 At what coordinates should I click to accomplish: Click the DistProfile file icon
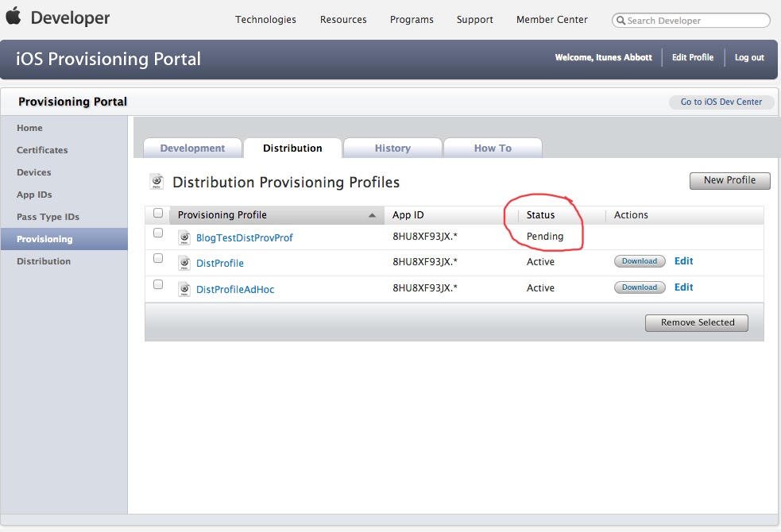[184, 263]
